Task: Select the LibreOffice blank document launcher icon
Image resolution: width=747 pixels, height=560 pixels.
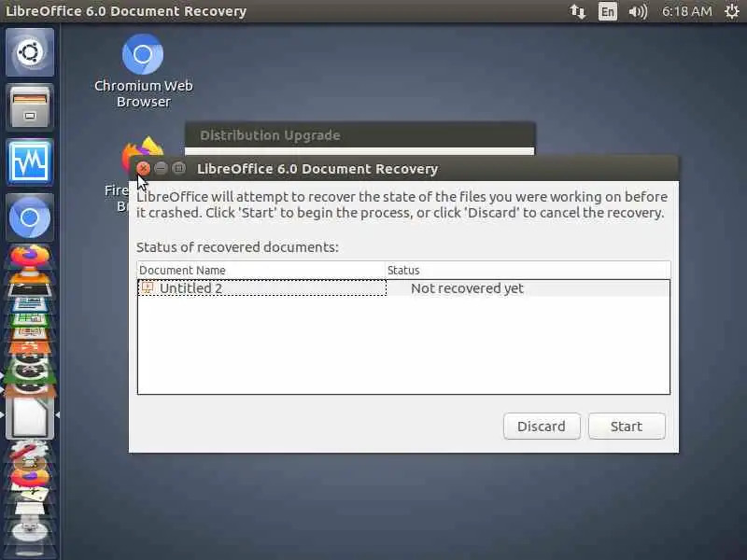Action: click(30, 417)
